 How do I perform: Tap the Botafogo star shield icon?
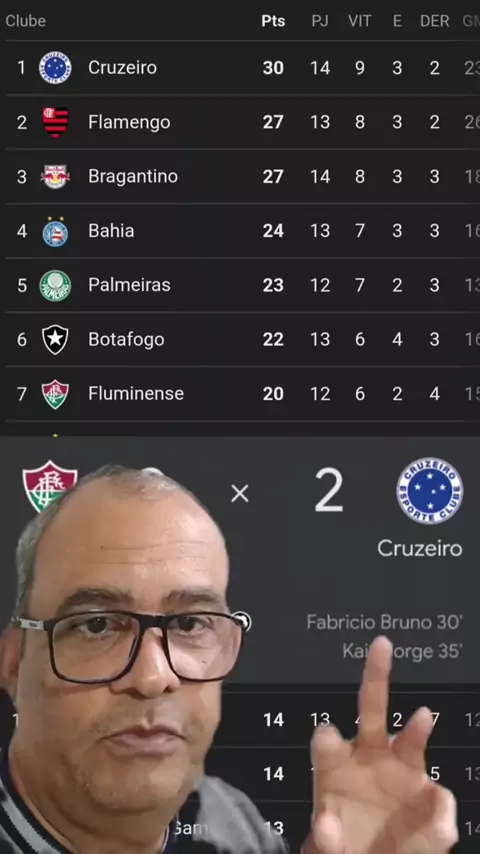55,339
